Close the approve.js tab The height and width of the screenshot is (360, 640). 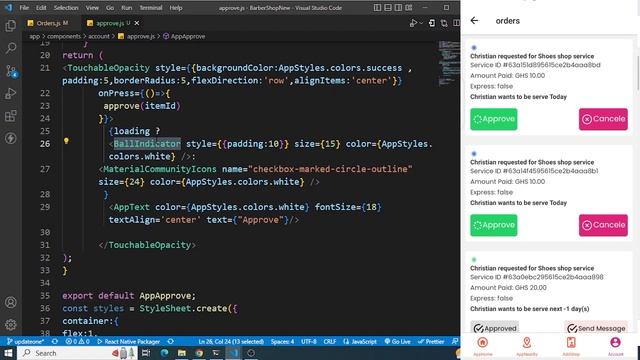pyautogui.click(x=137, y=23)
